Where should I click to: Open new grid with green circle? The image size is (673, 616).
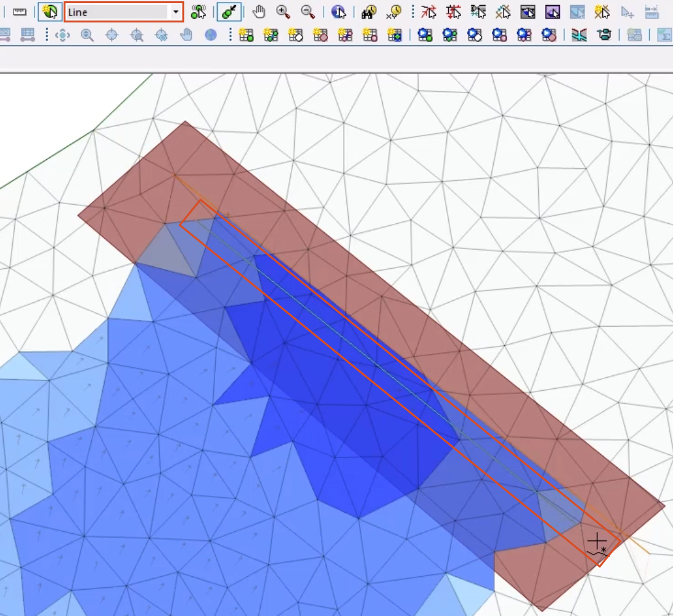coord(246,35)
